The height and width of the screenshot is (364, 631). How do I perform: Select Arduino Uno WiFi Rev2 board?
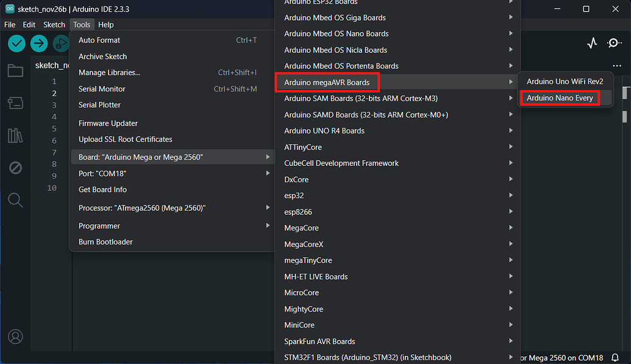click(x=565, y=81)
